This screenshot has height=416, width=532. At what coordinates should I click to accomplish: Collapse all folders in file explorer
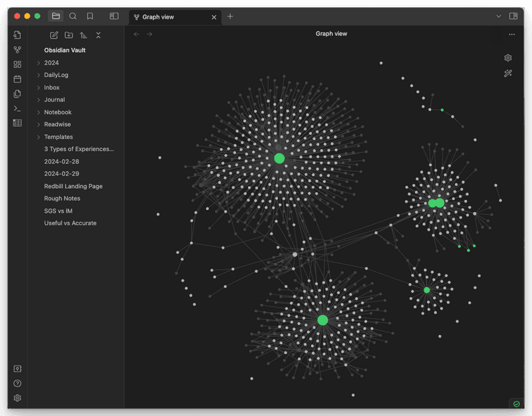tap(98, 35)
